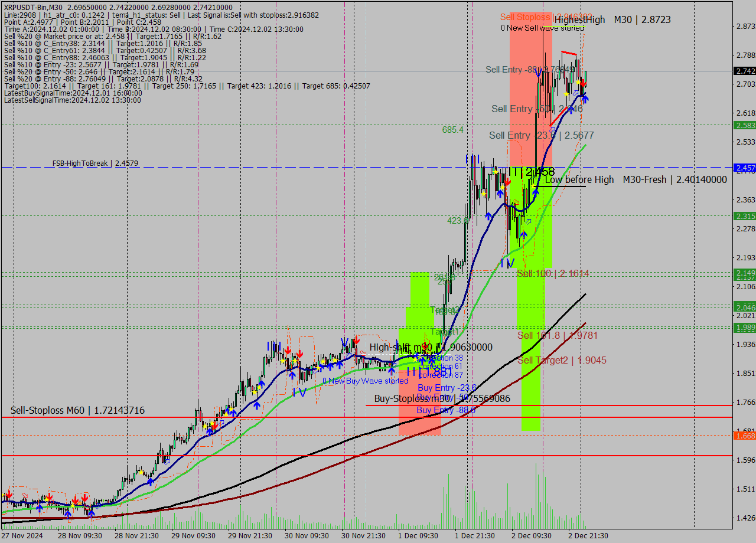
Task: Click the 'Sell %10 @ Entry -23' line
Action: click(x=101, y=64)
